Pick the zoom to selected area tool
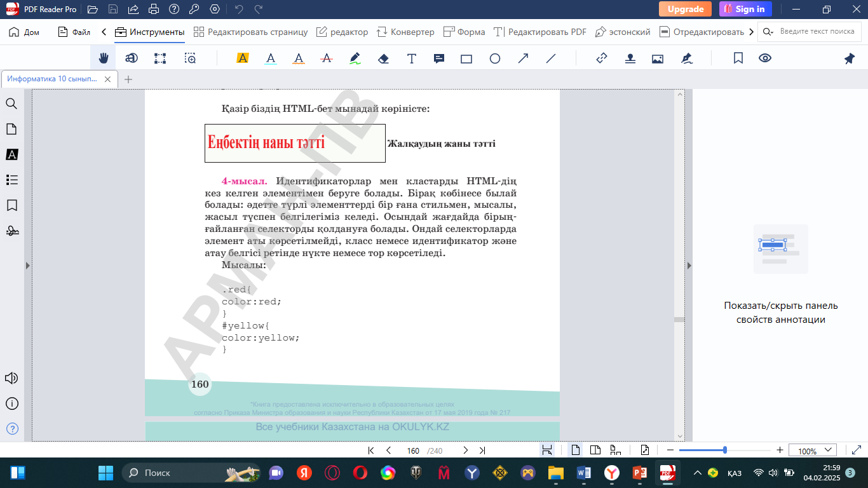Image resolution: width=868 pixels, height=488 pixels. [190, 58]
